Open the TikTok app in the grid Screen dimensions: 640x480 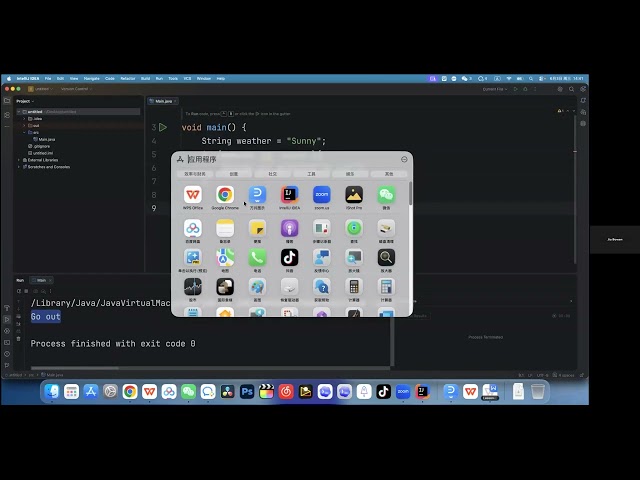(x=289, y=258)
